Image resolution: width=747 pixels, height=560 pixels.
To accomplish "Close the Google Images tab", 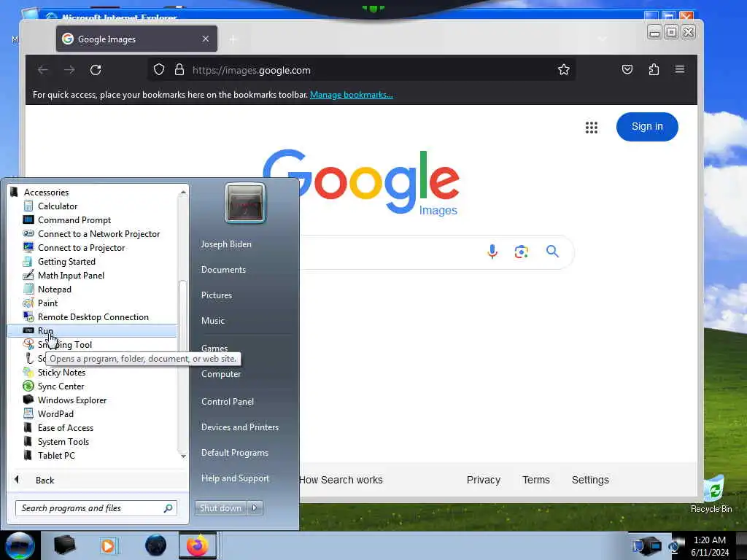I will point(205,39).
